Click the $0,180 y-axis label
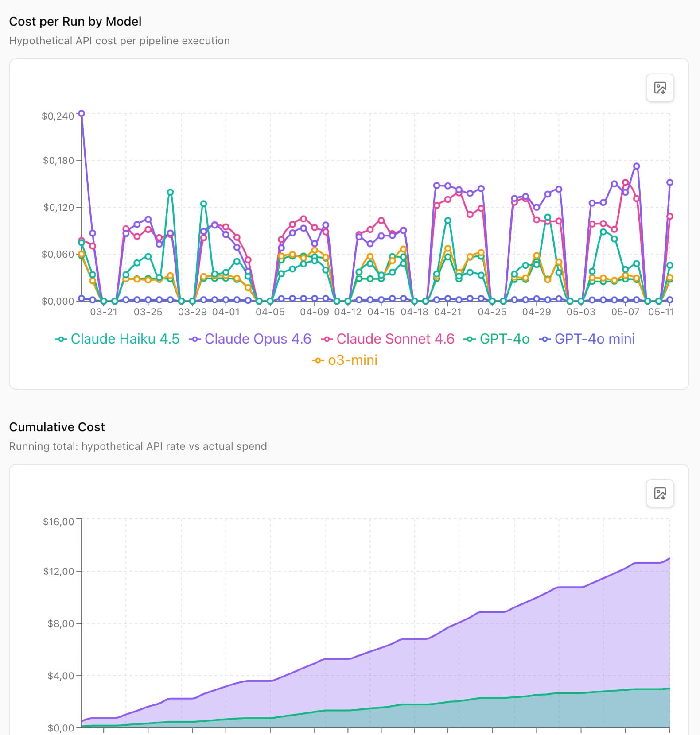 (58, 161)
